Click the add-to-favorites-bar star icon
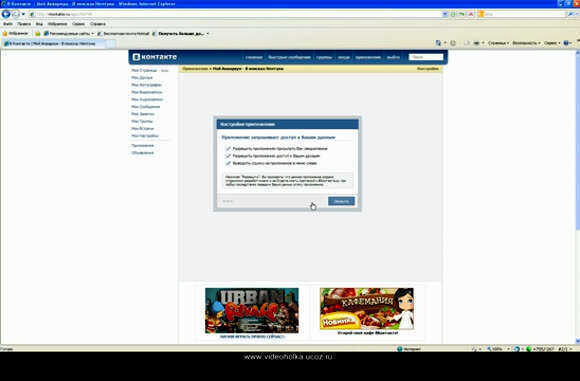This screenshot has width=580, height=381. point(38,33)
